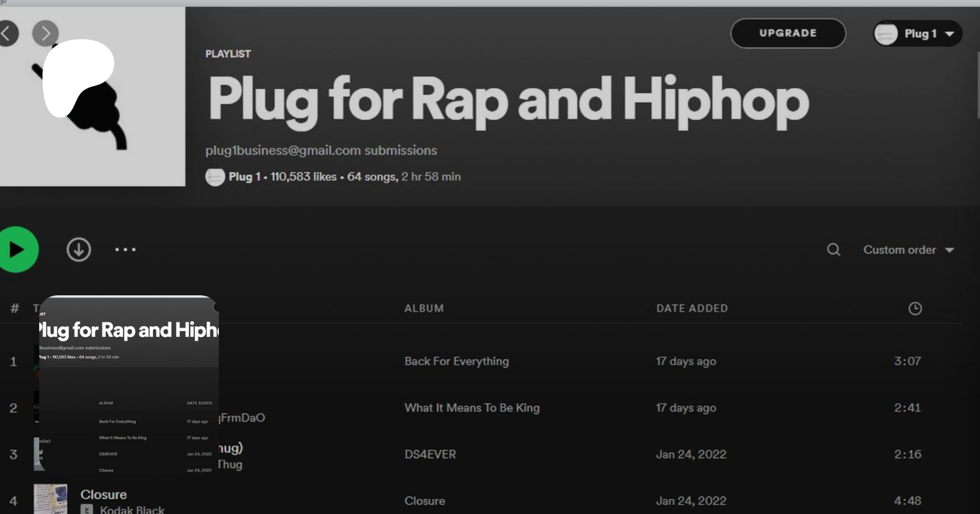Open the DS4EVER album link
This screenshot has height=514, width=980.
pyautogui.click(x=430, y=454)
